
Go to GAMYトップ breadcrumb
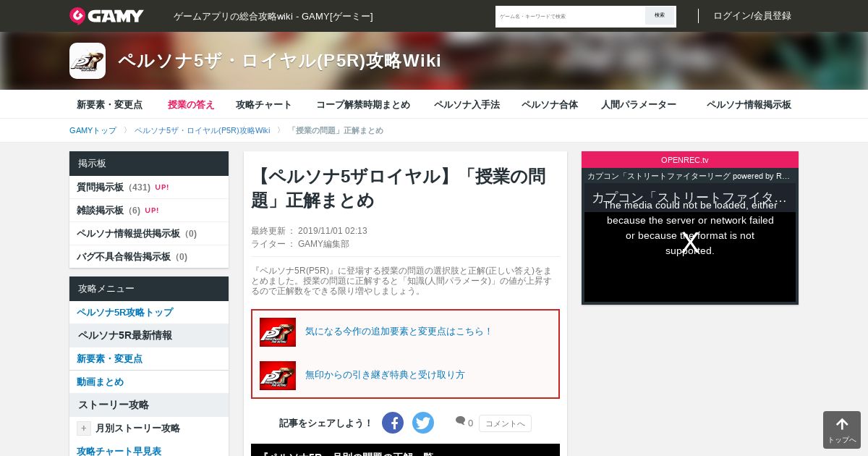pos(93,130)
